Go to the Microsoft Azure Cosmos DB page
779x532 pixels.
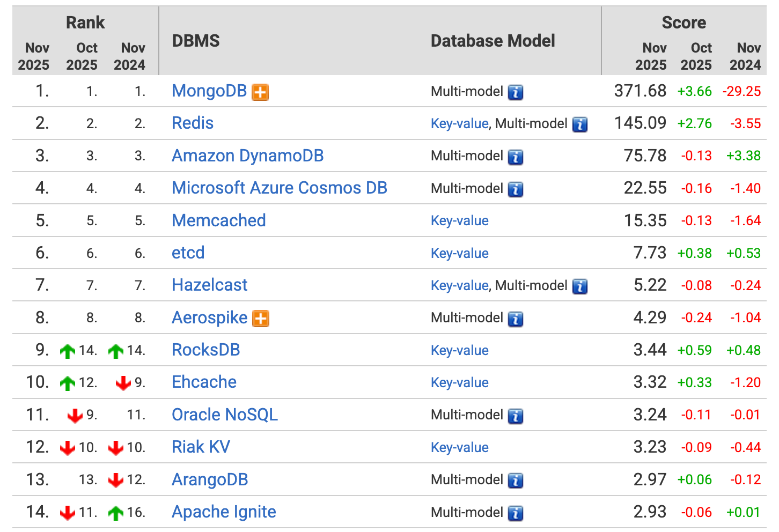[279, 188]
